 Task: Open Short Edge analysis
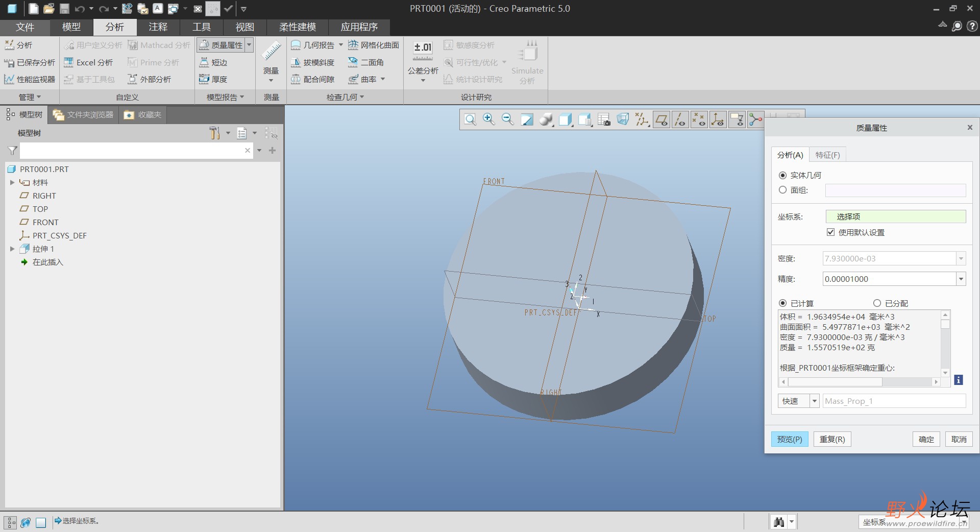(213, 62)
